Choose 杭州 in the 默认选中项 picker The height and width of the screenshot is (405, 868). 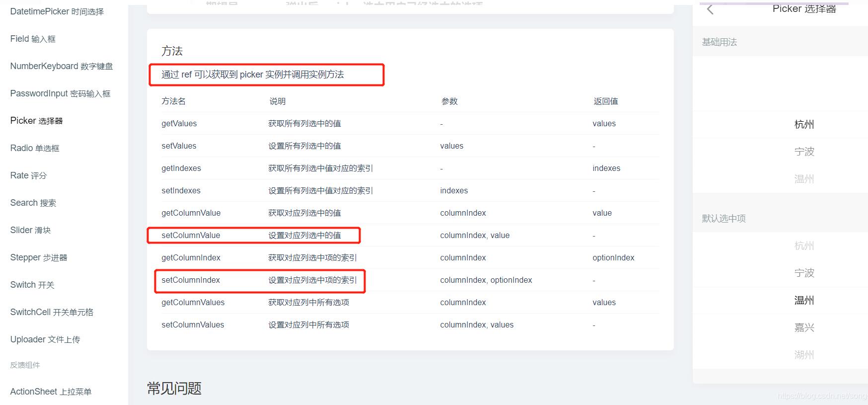(804, 246)
